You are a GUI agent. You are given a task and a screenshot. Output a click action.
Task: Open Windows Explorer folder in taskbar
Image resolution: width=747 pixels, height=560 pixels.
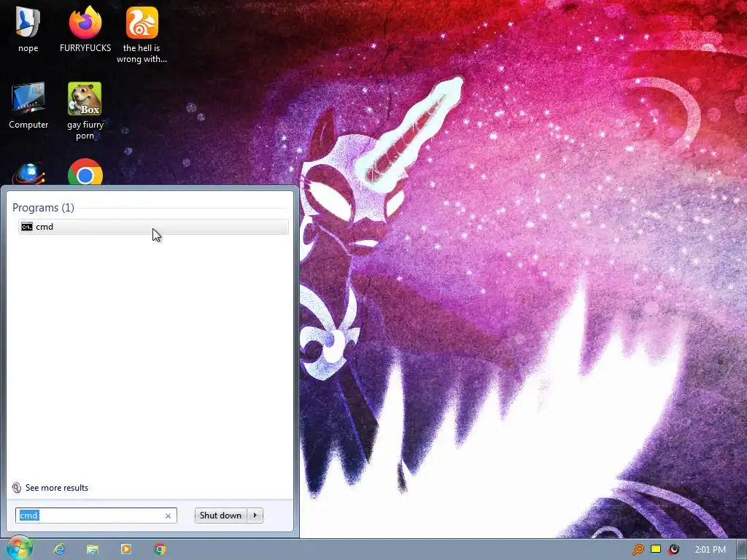[93, 549]
